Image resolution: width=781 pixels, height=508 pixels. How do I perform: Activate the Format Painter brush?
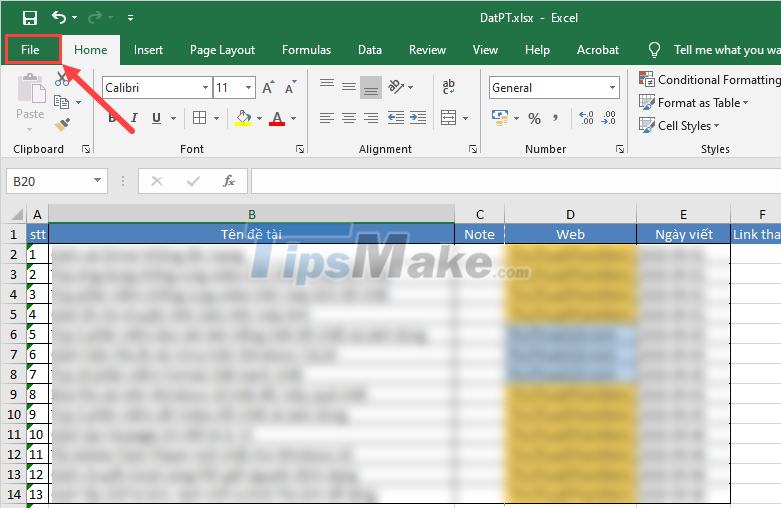pyautogui.click(x=62, y=125)
